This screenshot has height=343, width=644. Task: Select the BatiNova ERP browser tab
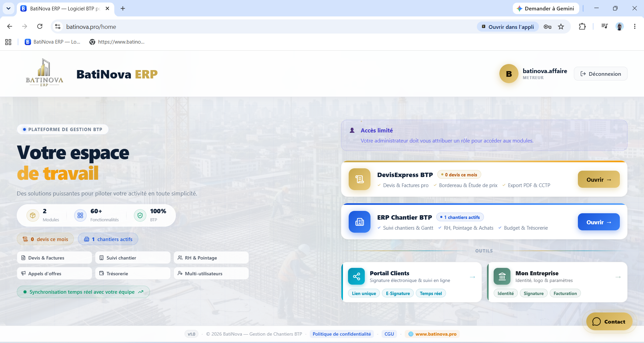coord(65,9)
